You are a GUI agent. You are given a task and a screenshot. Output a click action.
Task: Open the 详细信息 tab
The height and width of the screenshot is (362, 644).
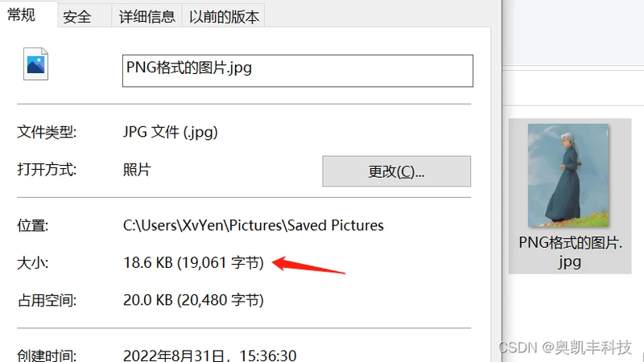pyautogui.click(x=147, y=16)
